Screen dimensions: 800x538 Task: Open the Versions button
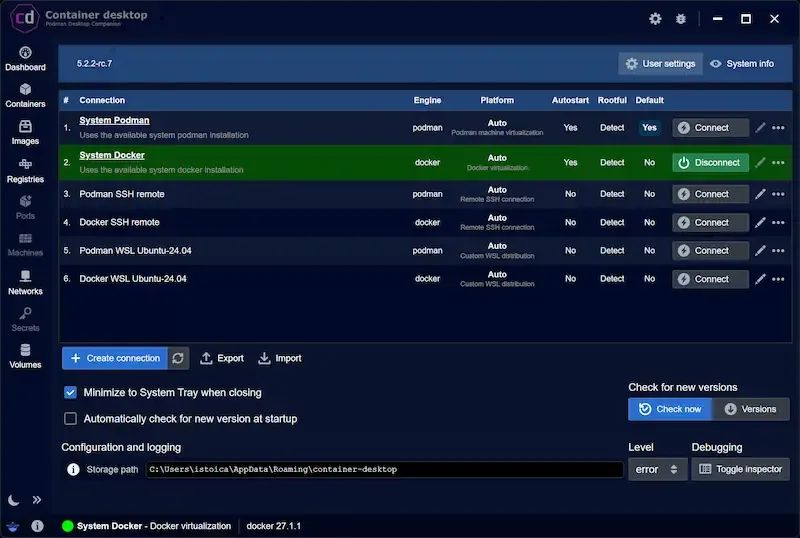coord(751,409)
